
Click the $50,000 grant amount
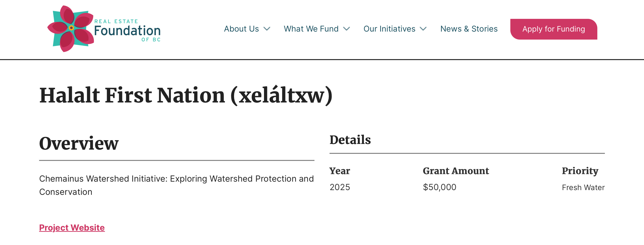pos(439,187)
